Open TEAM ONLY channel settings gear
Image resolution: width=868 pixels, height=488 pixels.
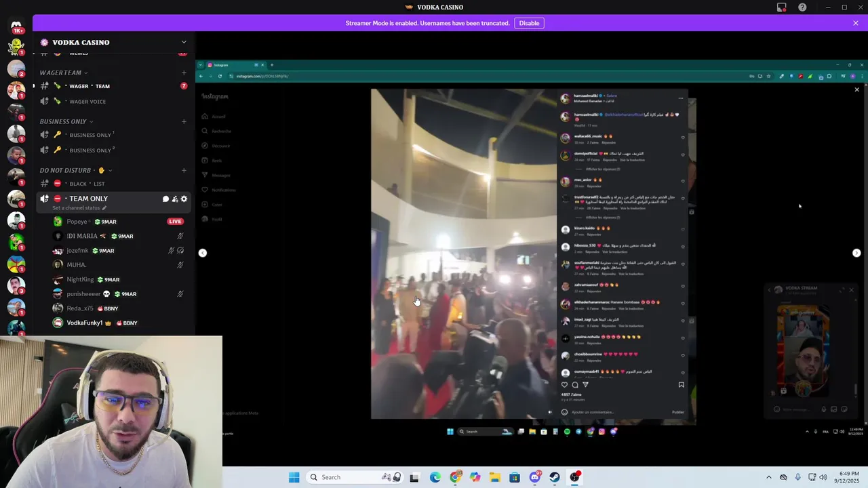[x=184, y=199]
